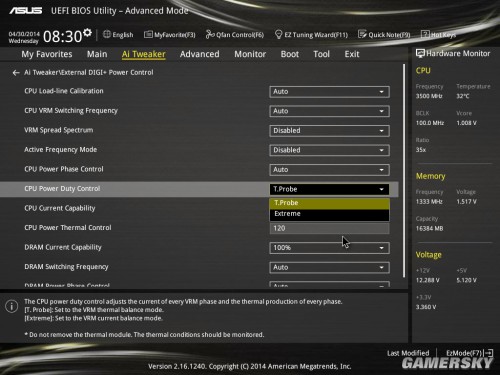Select the Exit tab

[352, 54]
